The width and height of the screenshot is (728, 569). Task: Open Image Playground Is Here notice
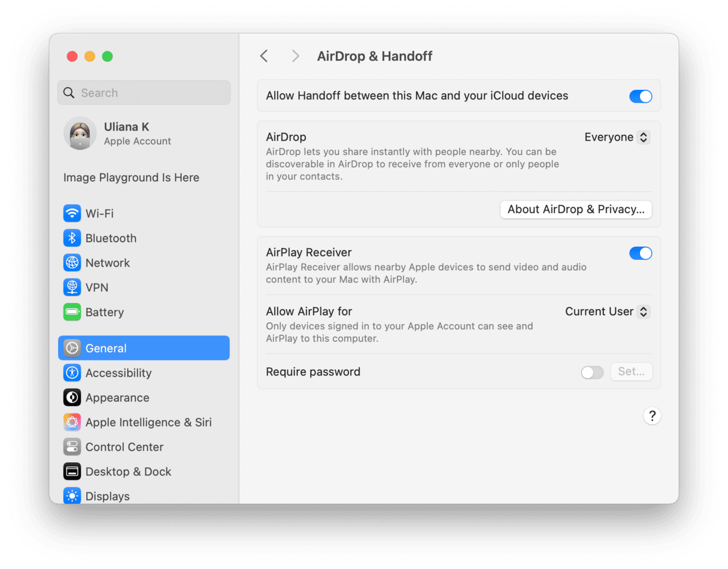131,177
